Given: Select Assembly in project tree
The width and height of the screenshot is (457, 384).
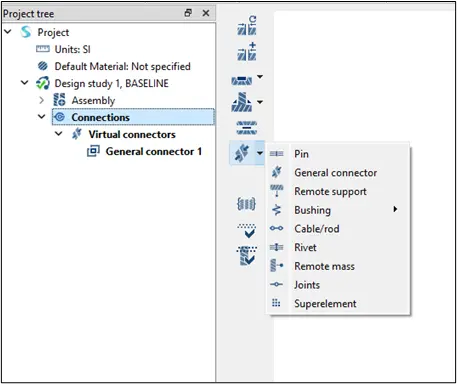Looking at the screenshot, I should tap(93, 100).
